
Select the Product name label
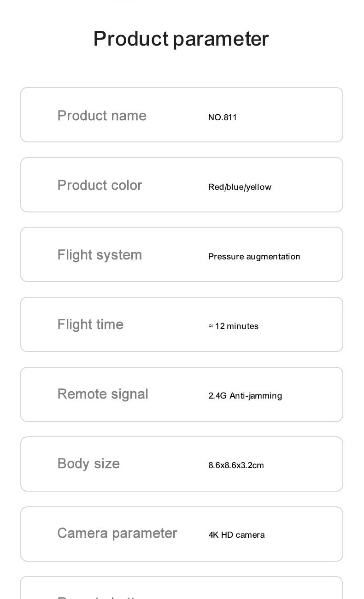pyautogui.click(x=102, y=116)
